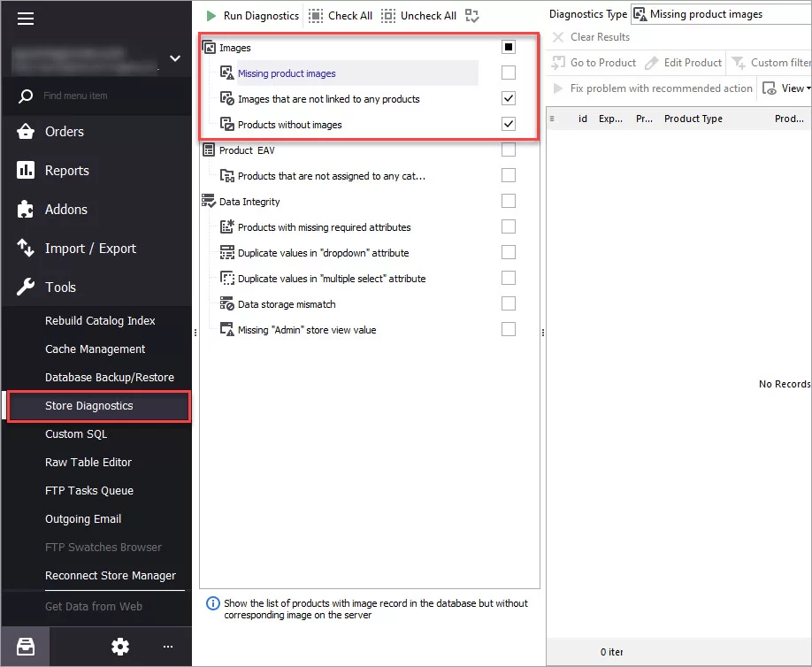Click the invert selection icon after Uncheck All
Viewport: 812px width, 667px height.
[x=471, y=16]
